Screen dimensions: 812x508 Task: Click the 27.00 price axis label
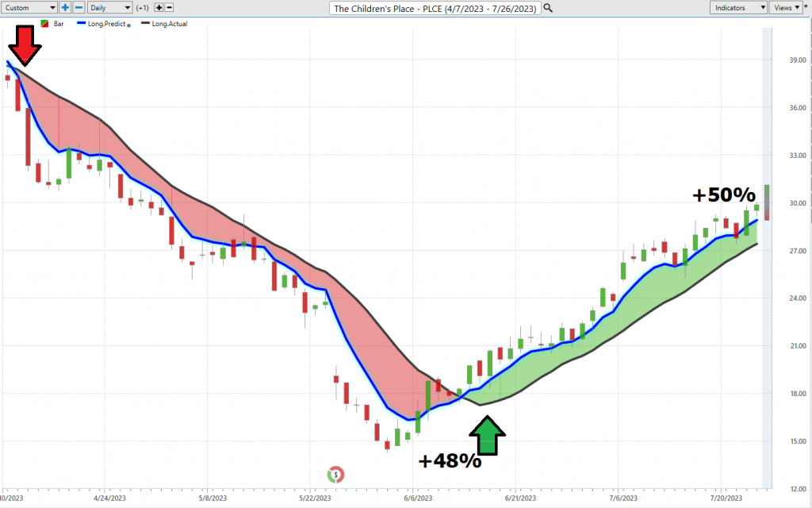click(x=798, y=251)
